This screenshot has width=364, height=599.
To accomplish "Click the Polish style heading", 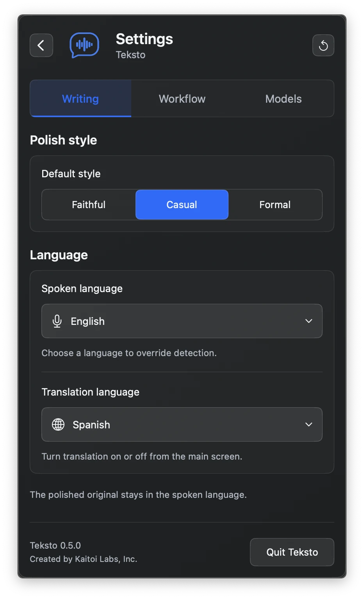I will point(63,140).
